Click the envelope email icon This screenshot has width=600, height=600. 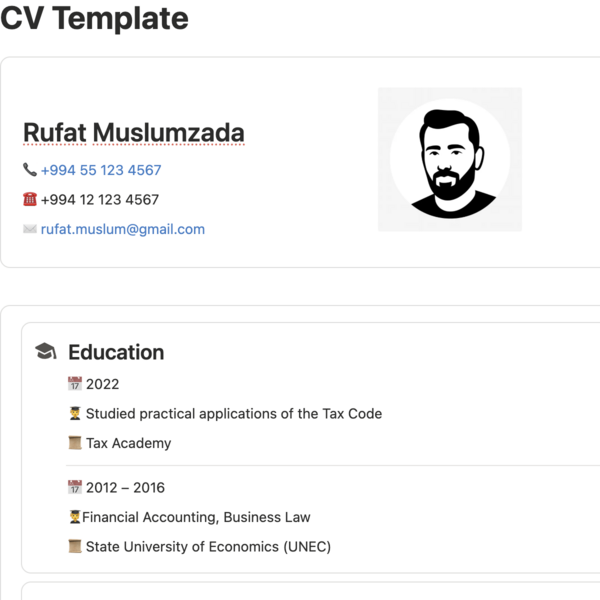point(30,229)
